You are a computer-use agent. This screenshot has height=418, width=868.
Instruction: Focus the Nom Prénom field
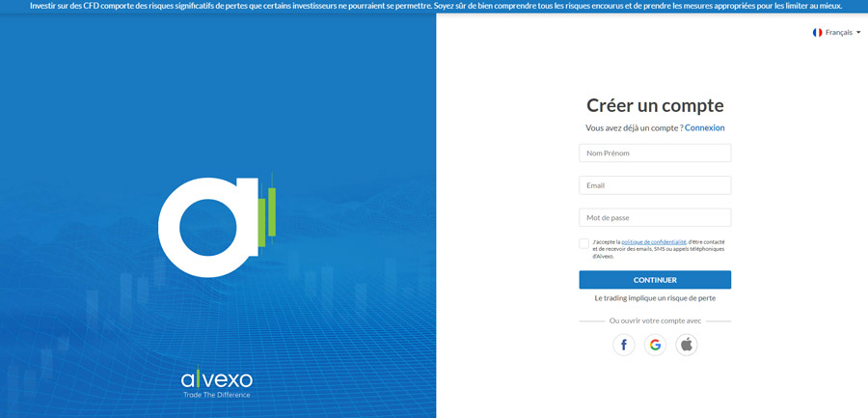[x=655, y=153]
